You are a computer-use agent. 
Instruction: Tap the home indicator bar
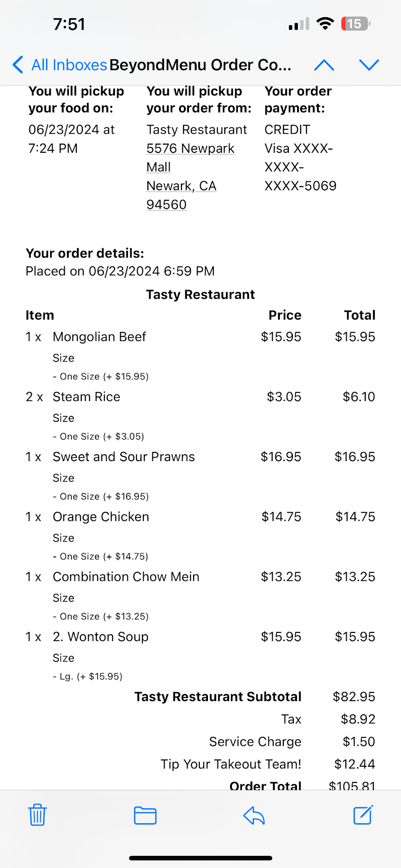click(200, 858)
